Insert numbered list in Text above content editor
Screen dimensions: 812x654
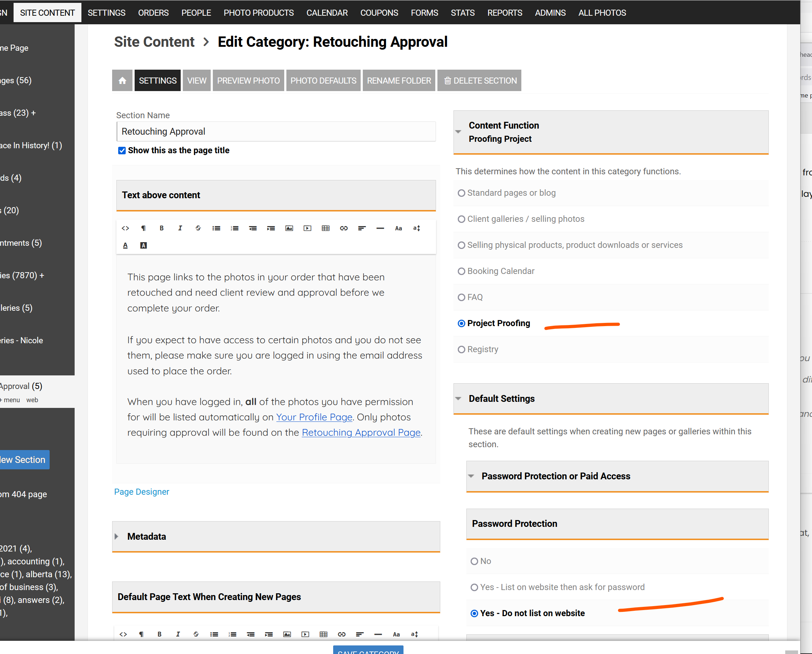[235, 228]
